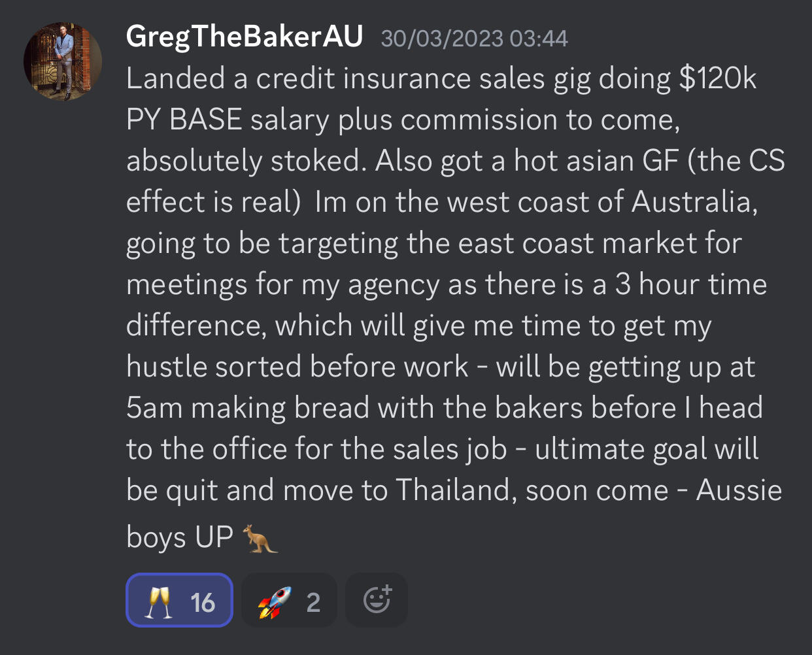
Task: Open the add reaction smiley picker
Action: point(377,599)
